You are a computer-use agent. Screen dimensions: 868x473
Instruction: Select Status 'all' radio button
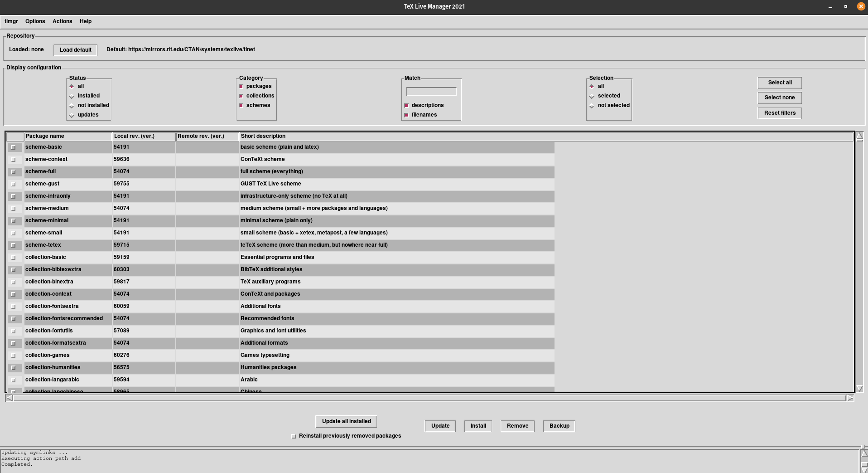click(72, 86)
